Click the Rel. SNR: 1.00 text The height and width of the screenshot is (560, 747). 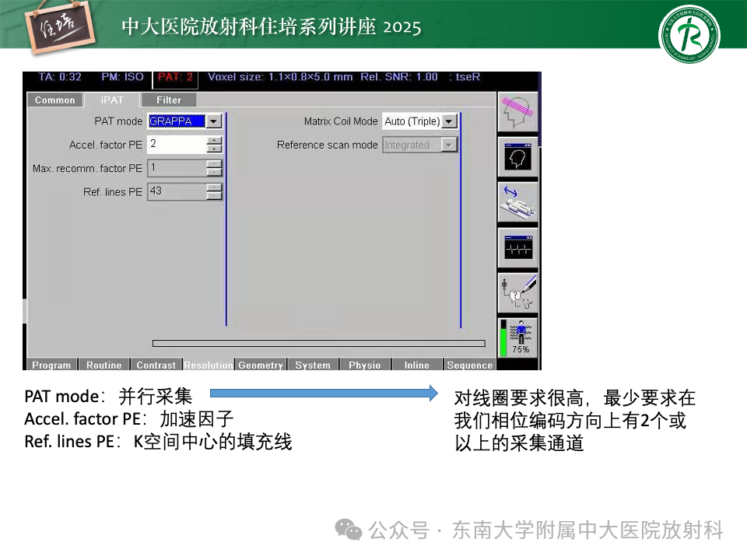(399, 77)
